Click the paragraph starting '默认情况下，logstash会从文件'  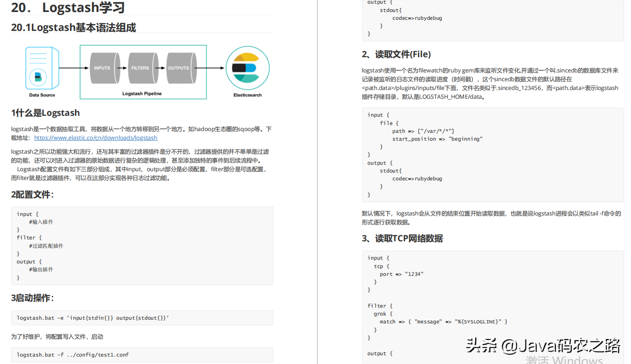point(492,218)
